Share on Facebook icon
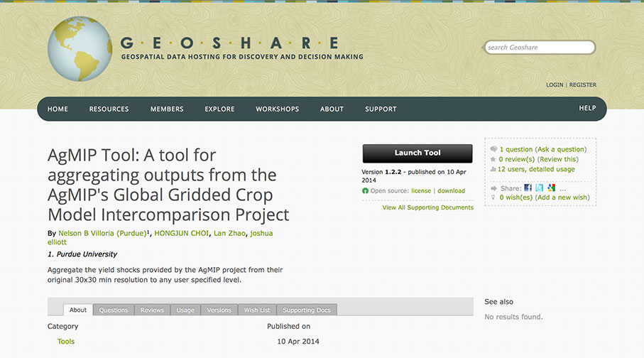Image resolution: width=644 pixels, height=358 pixels. point(528,188)
